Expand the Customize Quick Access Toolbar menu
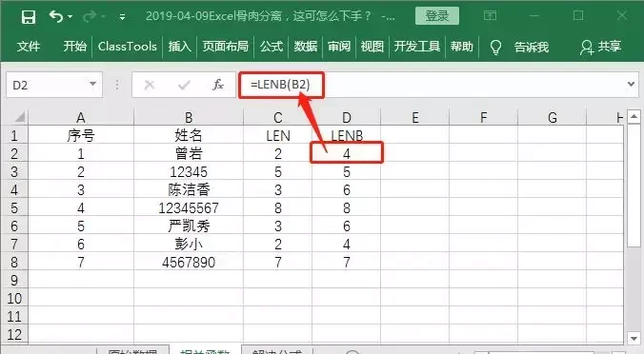 click(x=122, y=17)
